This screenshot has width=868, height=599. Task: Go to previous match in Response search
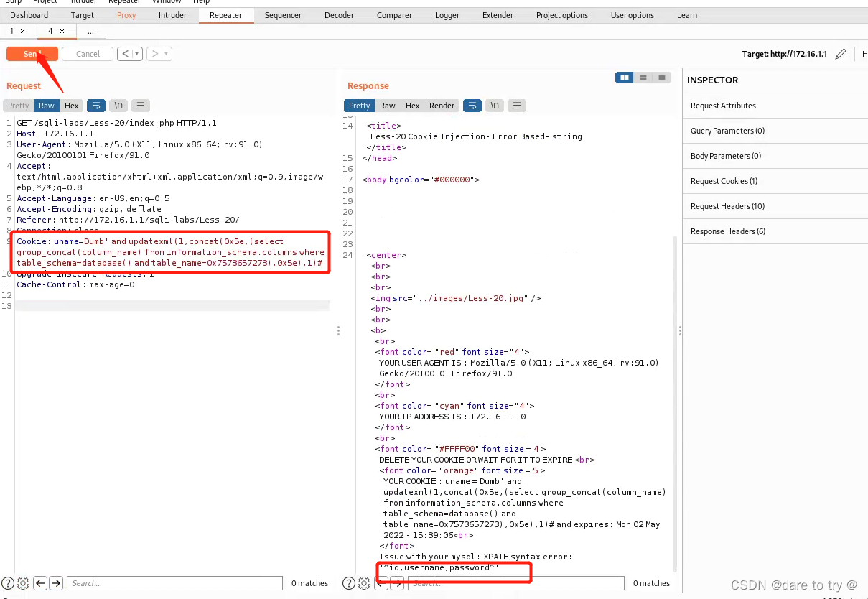click(x=381, y=583)
